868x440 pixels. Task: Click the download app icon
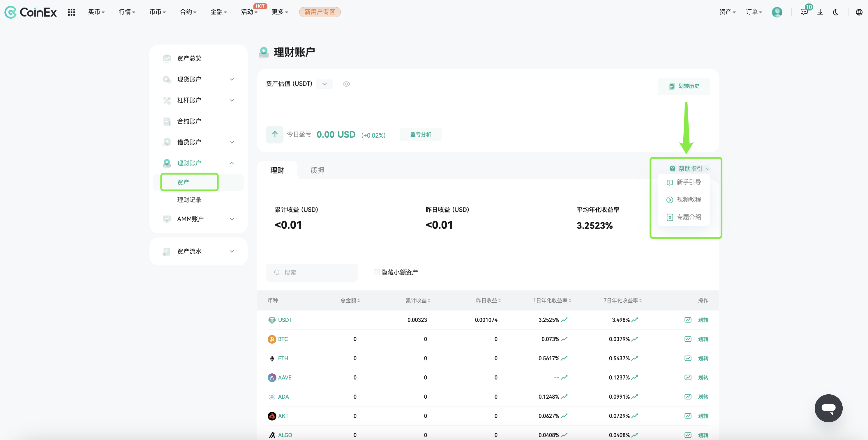[820, 12]
